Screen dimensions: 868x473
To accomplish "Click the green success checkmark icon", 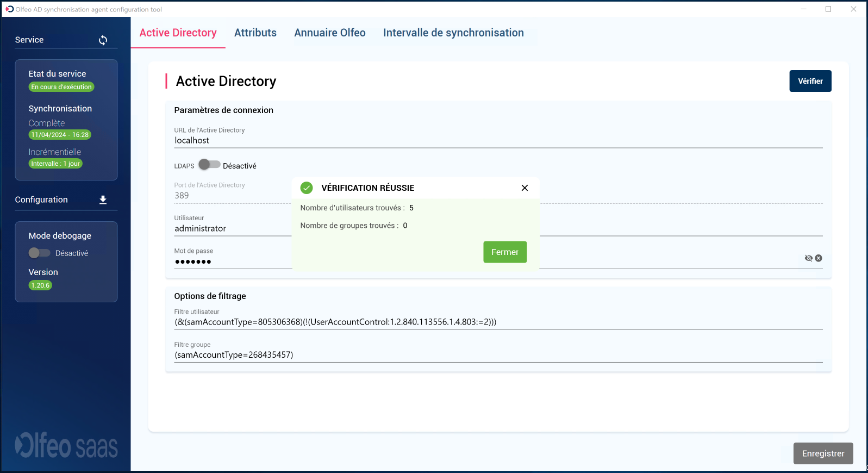I will pyautogui.click(x=307, y=188).
